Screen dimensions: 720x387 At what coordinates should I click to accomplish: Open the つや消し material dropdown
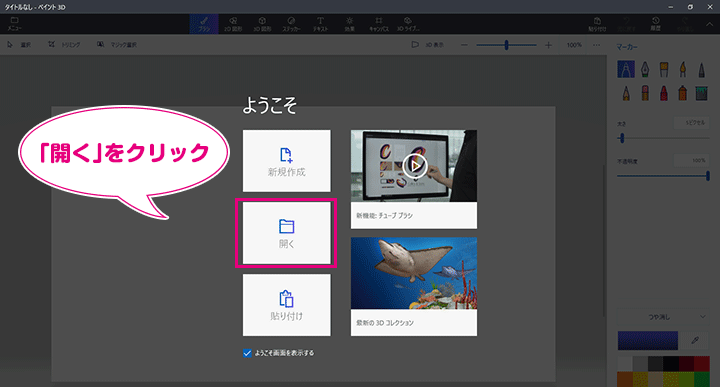coord(664,317)
